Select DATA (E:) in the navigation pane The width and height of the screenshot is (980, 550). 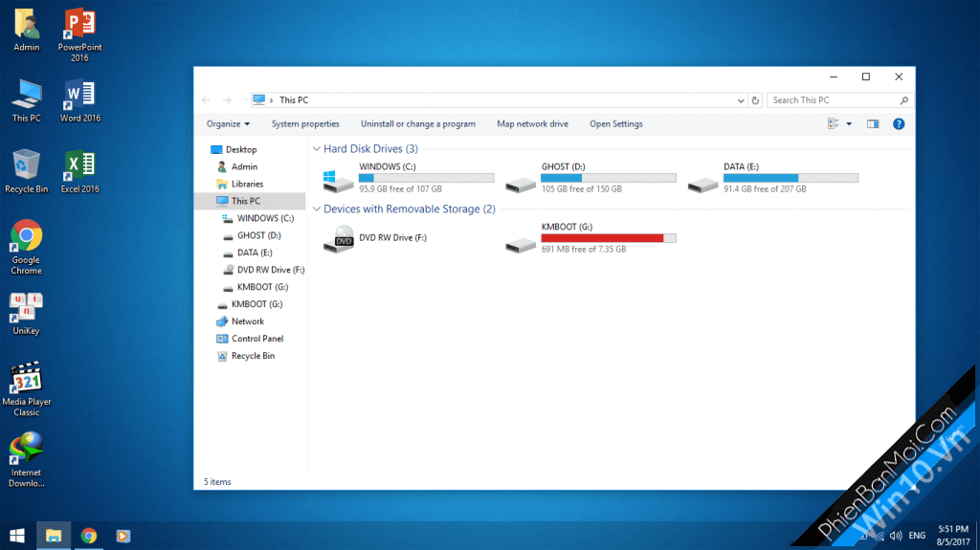click(250, 253)
